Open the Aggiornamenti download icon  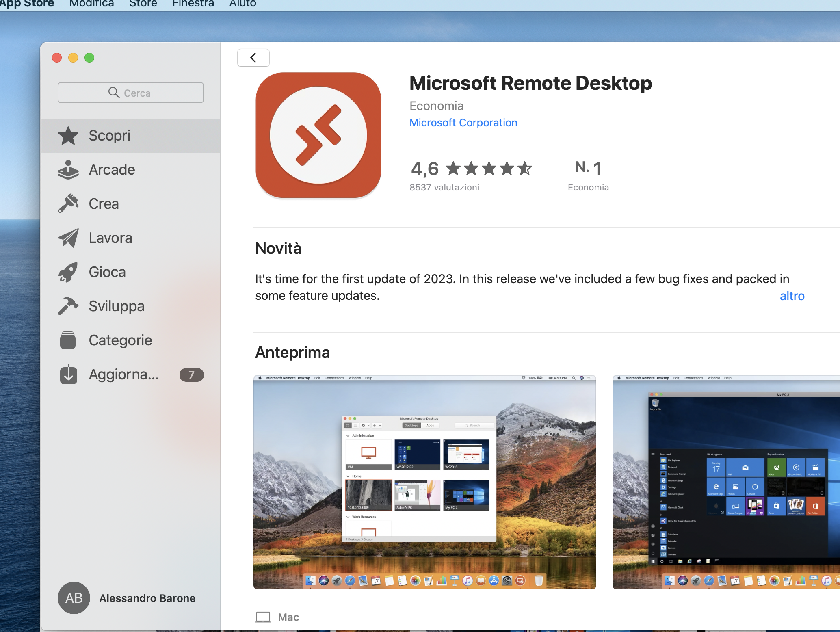click(68, 374)
